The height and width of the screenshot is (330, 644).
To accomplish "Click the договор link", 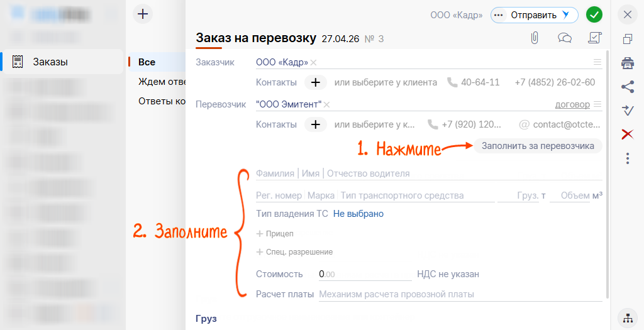I will pos(572,104).
